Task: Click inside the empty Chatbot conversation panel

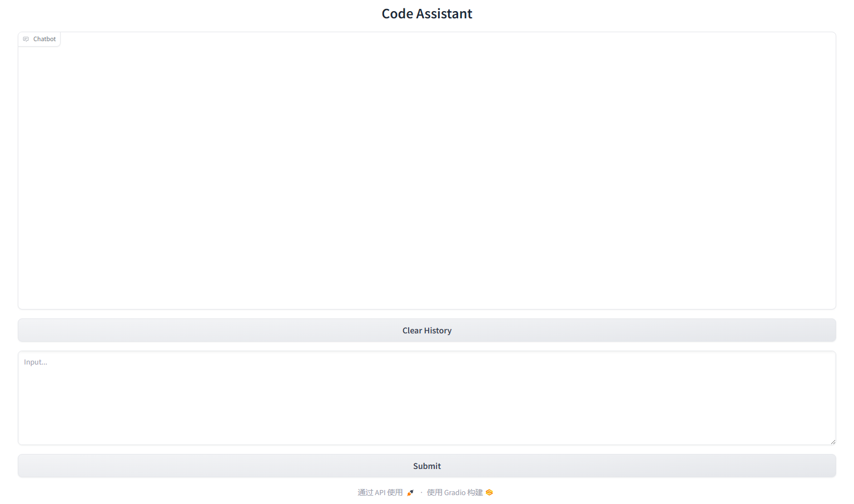Action: coord(427,171)
